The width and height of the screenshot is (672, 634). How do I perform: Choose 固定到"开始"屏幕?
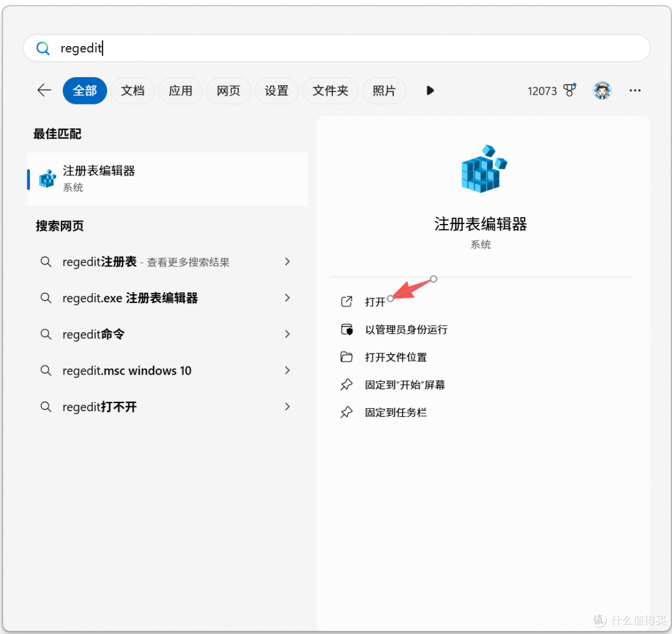[405, 385]
